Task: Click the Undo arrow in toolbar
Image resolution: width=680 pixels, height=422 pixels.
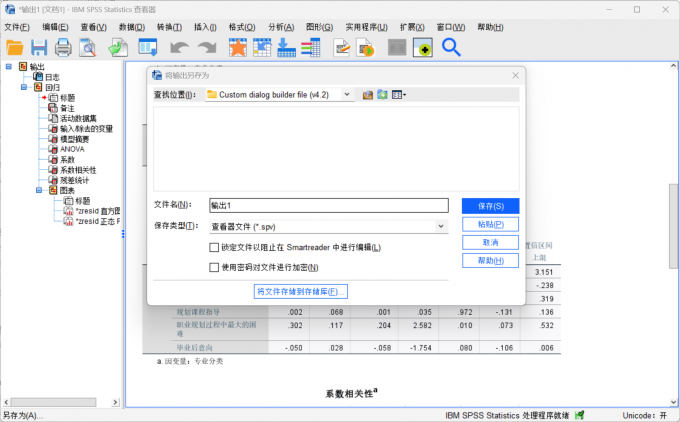Action: pyautogui.click(x=179, y=47)
